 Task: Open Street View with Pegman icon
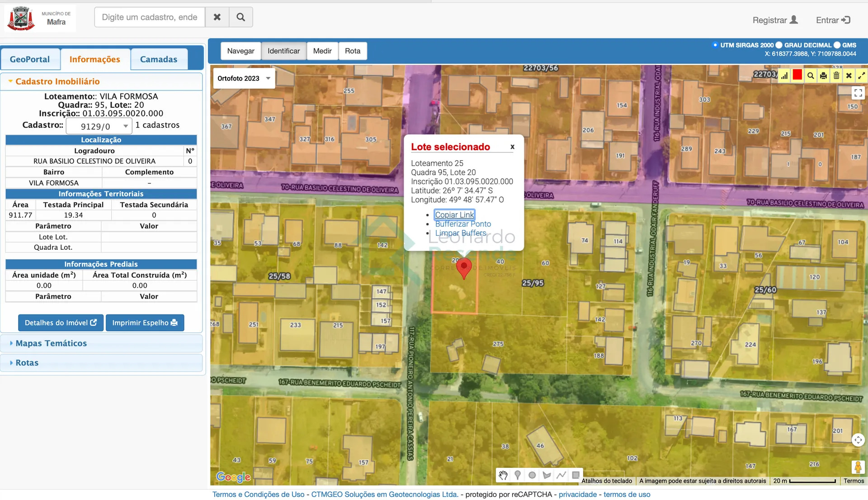[858, 467]
